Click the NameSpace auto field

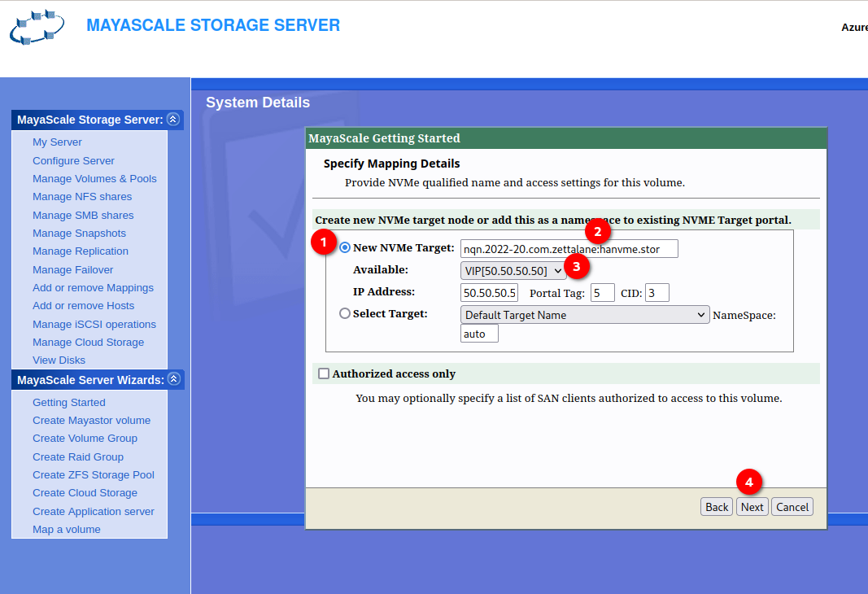(x=478, y=334)
